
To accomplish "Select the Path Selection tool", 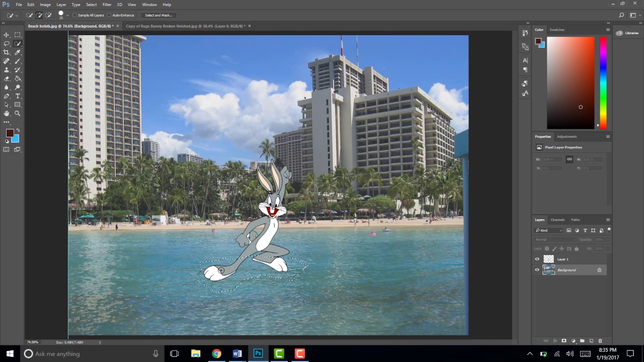I will [7, 105].
